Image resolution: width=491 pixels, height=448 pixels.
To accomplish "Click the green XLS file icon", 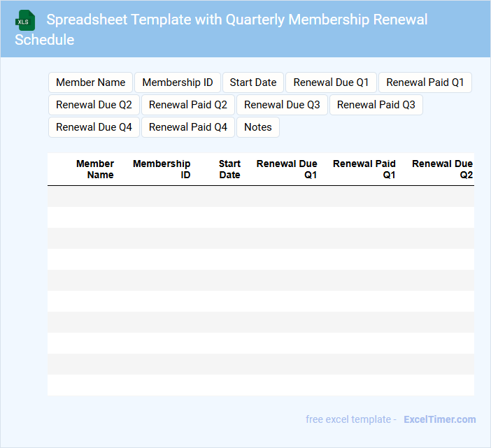I will pyautogui.click(x=25, y=20).
